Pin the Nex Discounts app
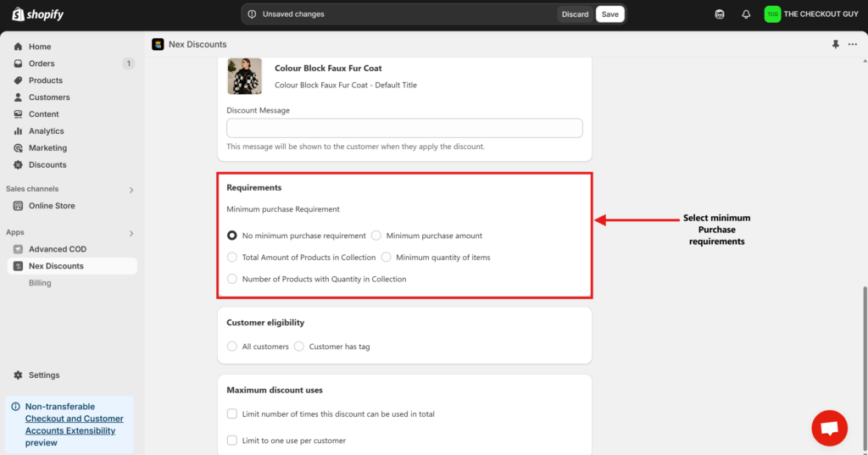Image resolution: width=868 pixels, height=455 pixels. click(x=835, y=44)
